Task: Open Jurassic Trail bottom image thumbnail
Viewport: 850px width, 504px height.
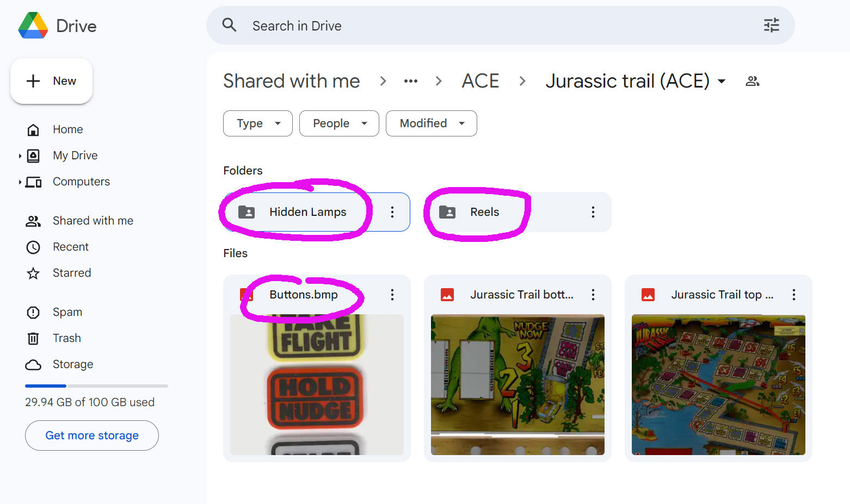Action: pyautogui.click(x=518, y=384)
